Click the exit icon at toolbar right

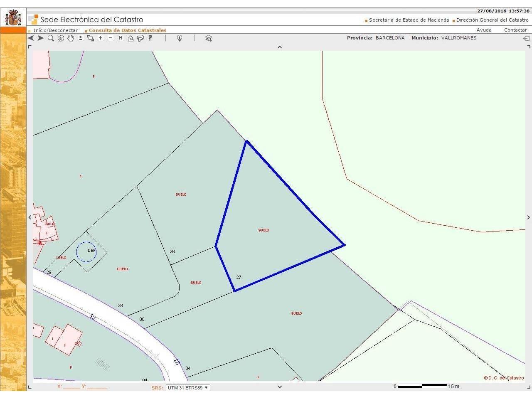(x=526, y=38)
